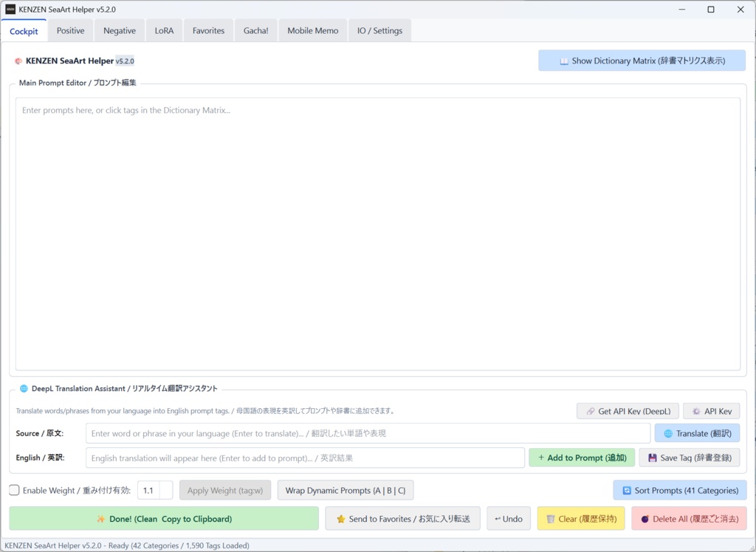Click the Translate (翻訳) button
This screenshot has width=756, height=552.
697,433
